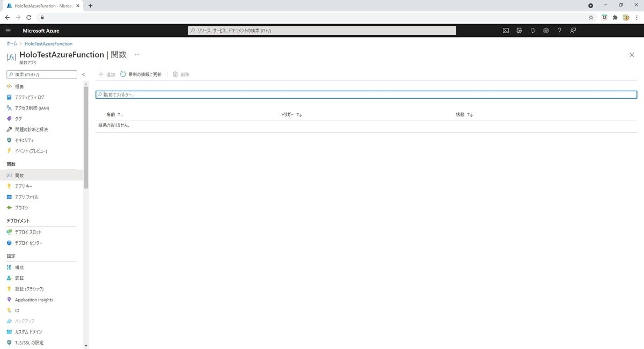Go to ホーム breadcrumb link

12,43
